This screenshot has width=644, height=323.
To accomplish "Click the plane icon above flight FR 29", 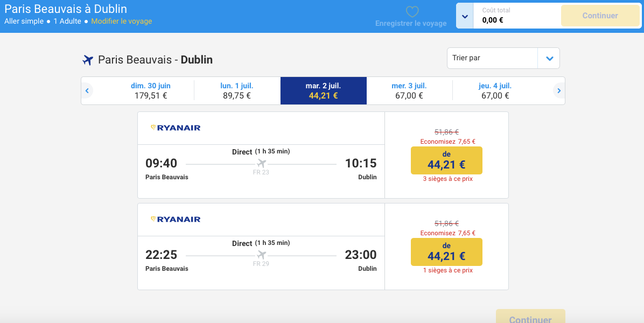I will point(261,255).
